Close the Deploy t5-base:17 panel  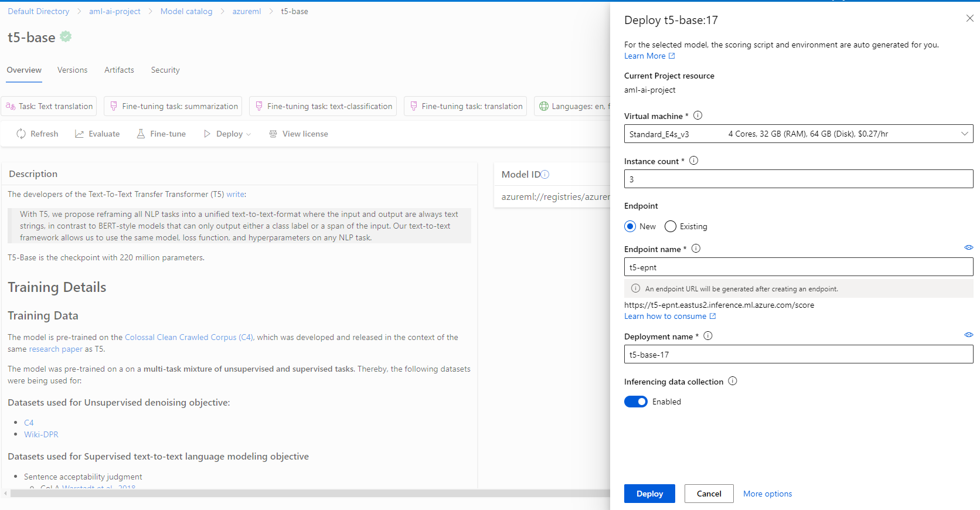969,19
